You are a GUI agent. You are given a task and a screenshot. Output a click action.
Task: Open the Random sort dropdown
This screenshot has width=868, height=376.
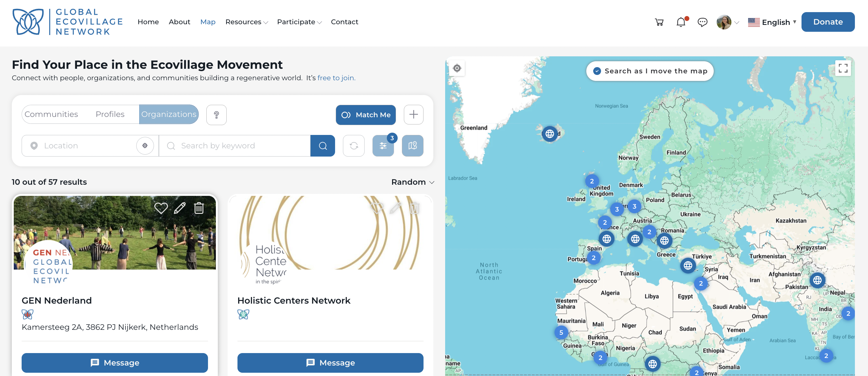click(412, 182)
